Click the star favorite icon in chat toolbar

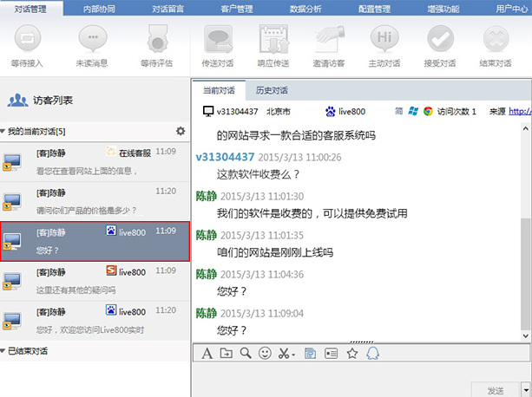click(x=352, y=353)
